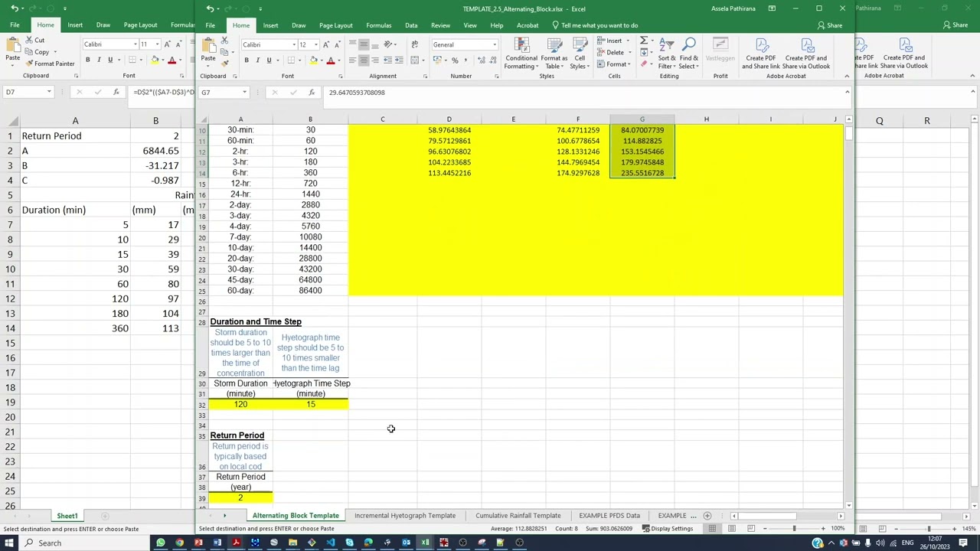Open Data ribbon tab
Image resolution: width=980 pixels, height=551 pixels.
[x=411, y=25]
